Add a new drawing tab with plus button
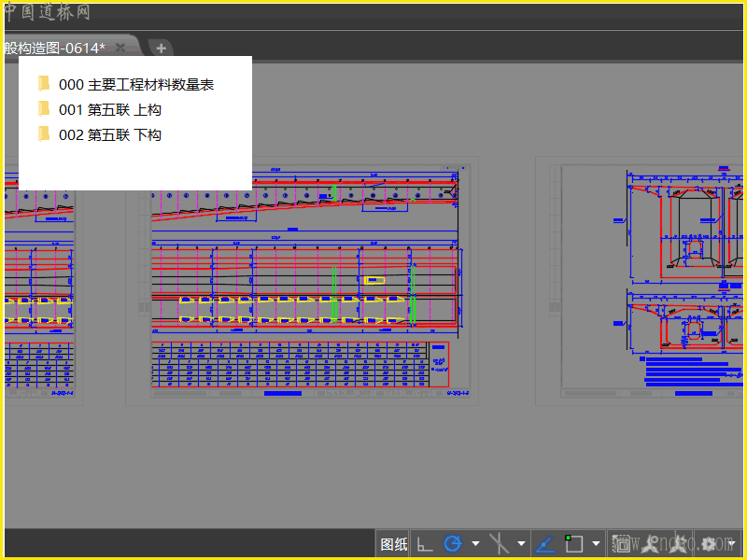This screenshot has height=560, width=747. tap(161, 49)
